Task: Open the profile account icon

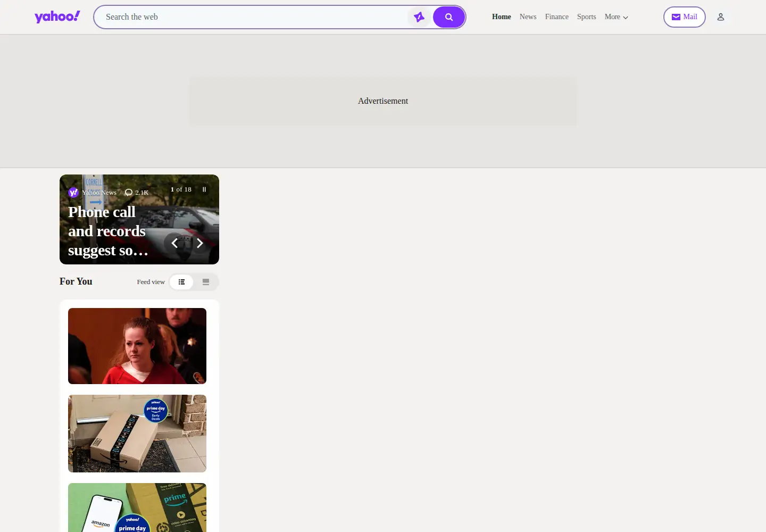Action: click(x=721, y=17)
